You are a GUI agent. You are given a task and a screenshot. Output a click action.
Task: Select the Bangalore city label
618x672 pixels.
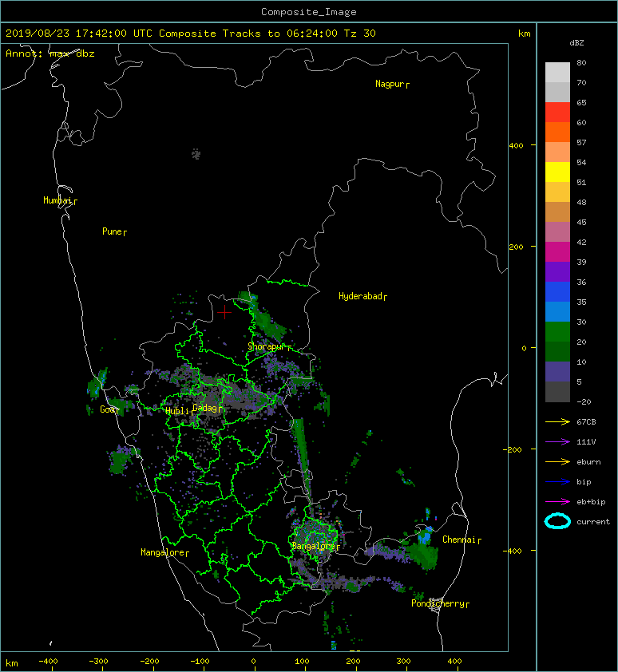pyautogui.click(x=313, y=546)
